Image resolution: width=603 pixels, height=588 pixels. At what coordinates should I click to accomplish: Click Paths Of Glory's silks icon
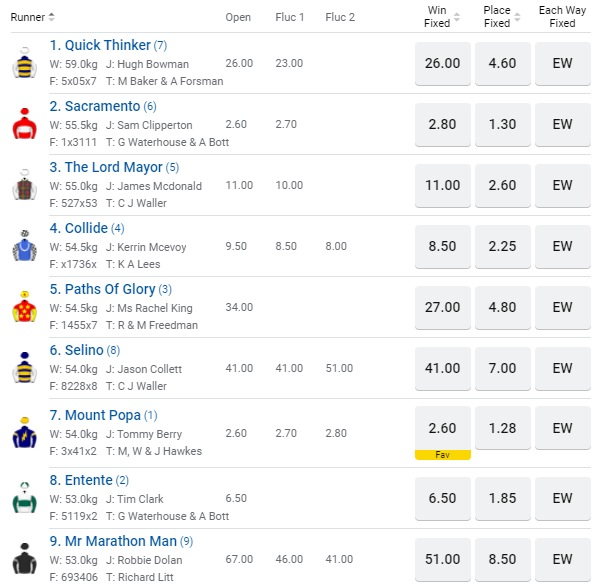(24, 308)
